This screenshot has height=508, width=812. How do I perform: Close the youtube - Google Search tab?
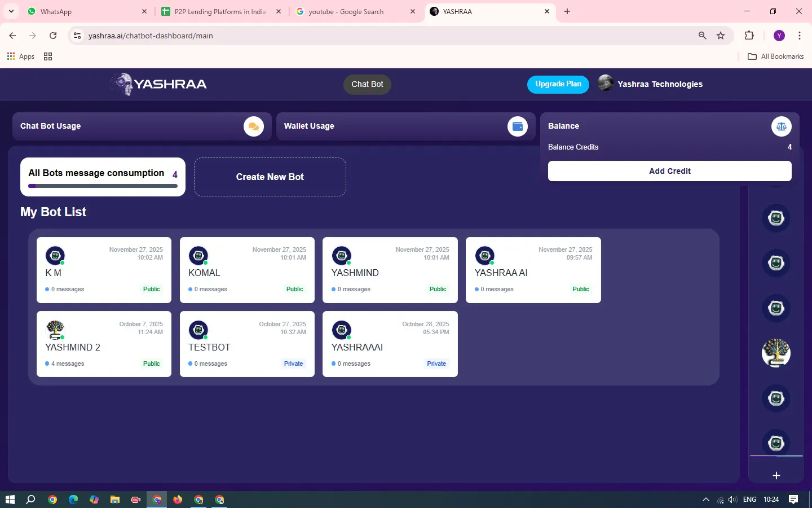(x=413, y=11)
